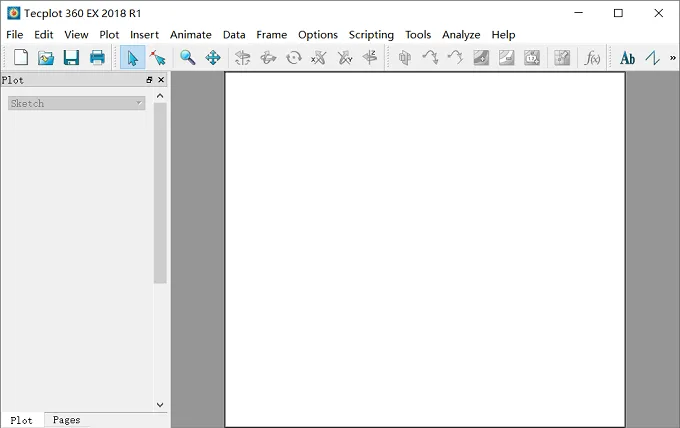
Task: Choose the rotate about Y-axis tool
Action: click(345, 57)
